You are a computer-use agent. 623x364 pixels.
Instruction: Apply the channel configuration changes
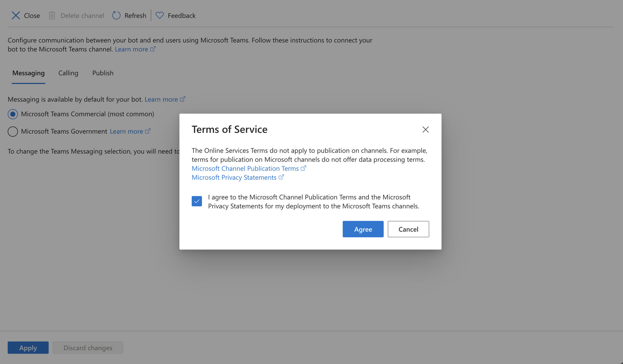click(x=28, y=348)
